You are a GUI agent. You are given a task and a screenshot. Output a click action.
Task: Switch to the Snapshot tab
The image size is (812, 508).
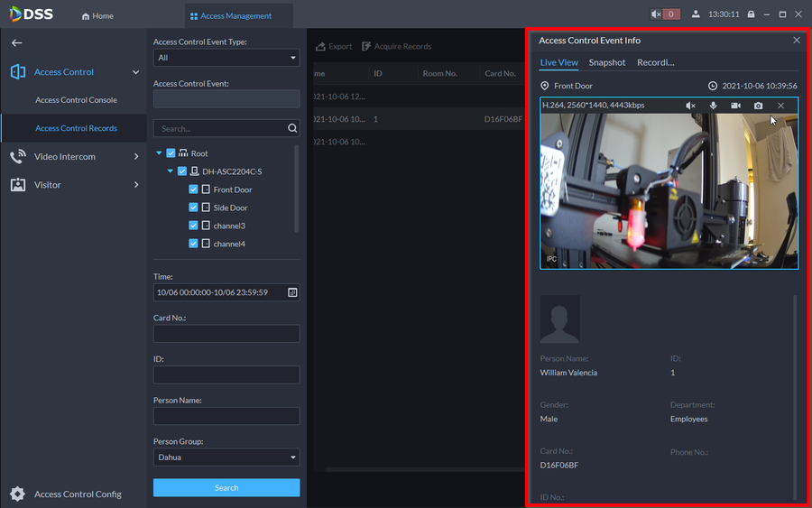pyautogui.click(x=607, y=62)
